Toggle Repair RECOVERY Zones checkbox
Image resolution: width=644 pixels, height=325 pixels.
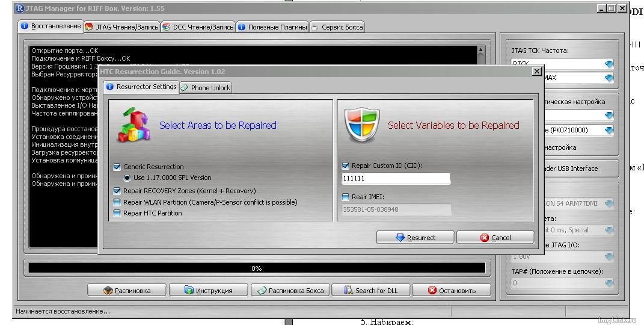pos(117,191)
